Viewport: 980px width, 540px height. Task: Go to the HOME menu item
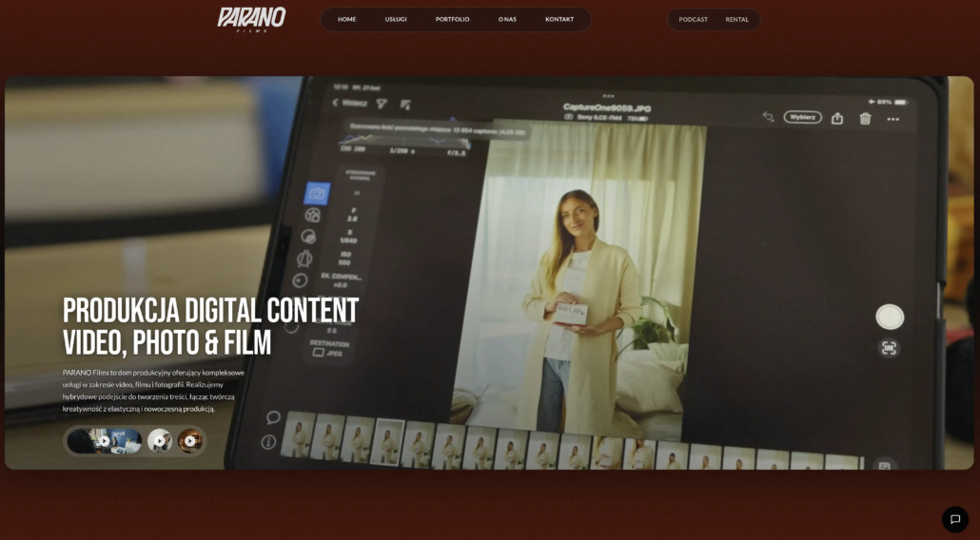click(x=347, y=19)
